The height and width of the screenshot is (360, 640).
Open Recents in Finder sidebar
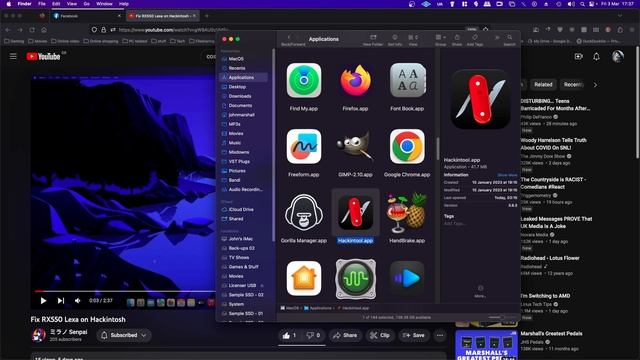[x=237, y=68]
